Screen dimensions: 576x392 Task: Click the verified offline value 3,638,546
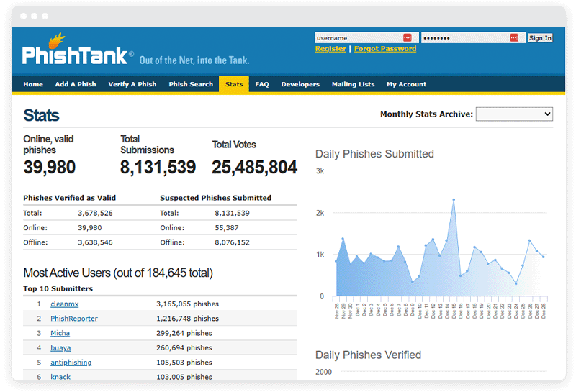point(95,242)
